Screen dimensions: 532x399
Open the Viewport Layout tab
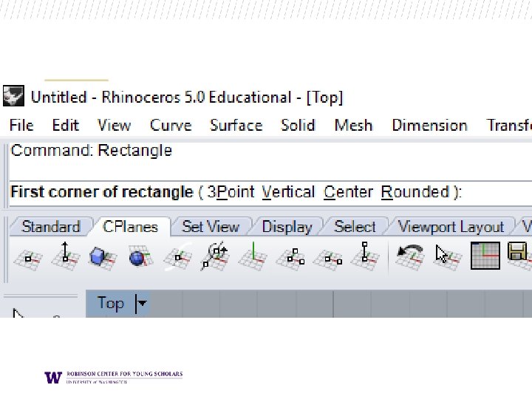[x=451, y=227]
